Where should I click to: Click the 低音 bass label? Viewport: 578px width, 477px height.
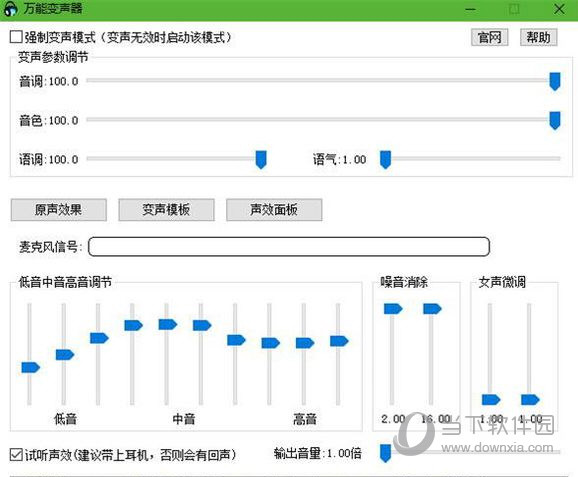[65, 419]
